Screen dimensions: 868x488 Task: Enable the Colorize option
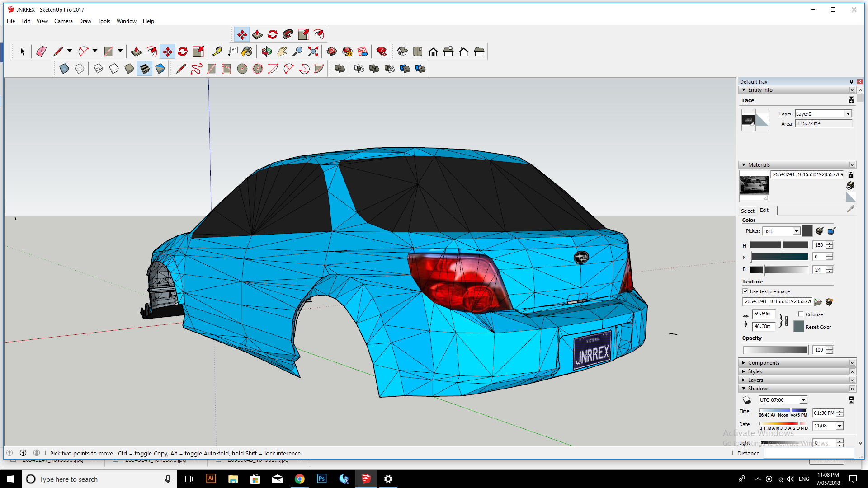pos(801,314)
